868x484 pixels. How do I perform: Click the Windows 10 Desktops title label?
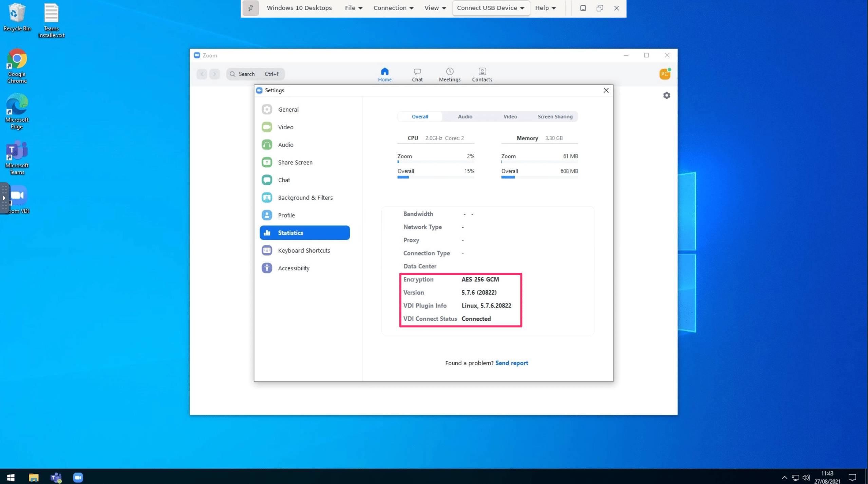point(299,8)
